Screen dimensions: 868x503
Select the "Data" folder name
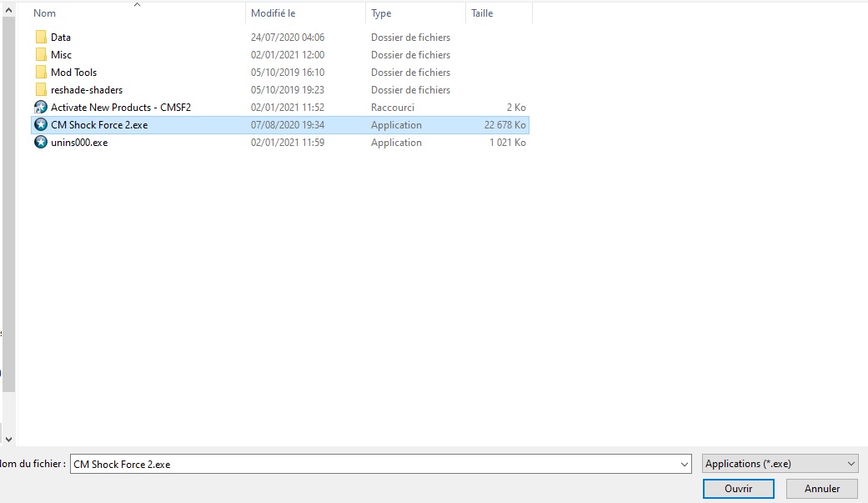(61, 37)
